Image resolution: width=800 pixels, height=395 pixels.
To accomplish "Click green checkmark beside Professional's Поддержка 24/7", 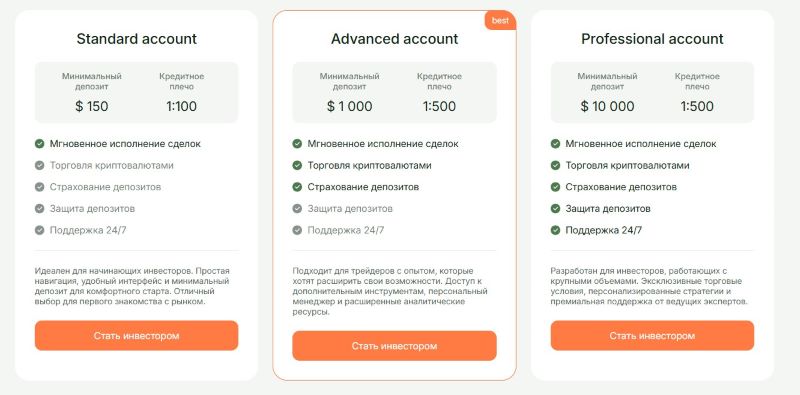I will [556, 230].
